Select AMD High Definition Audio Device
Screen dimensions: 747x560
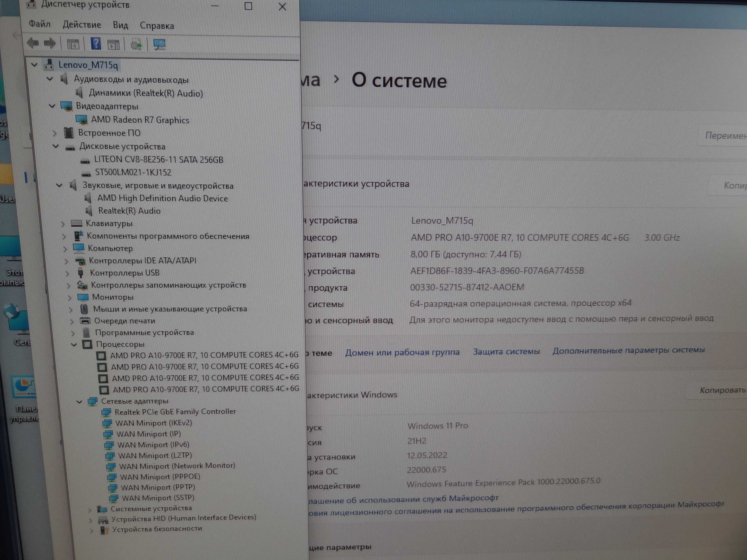(x=162, y=198)
